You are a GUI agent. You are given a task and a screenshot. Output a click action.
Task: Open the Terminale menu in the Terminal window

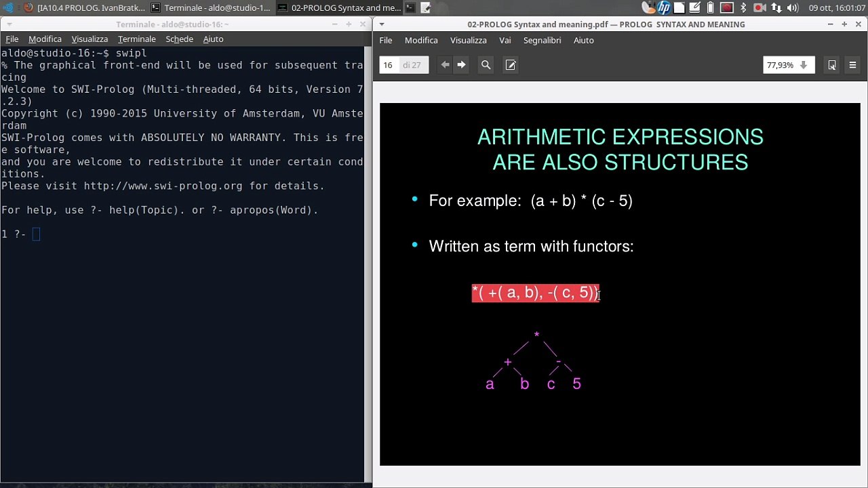[x=137, y=39]
